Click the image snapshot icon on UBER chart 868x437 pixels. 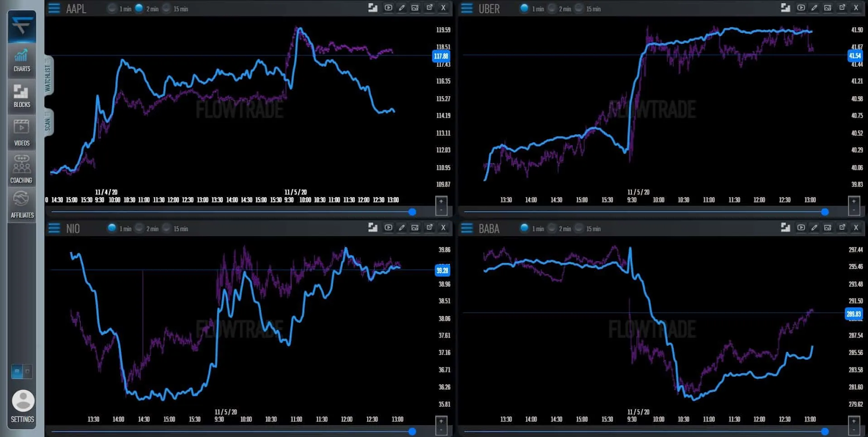827,8
